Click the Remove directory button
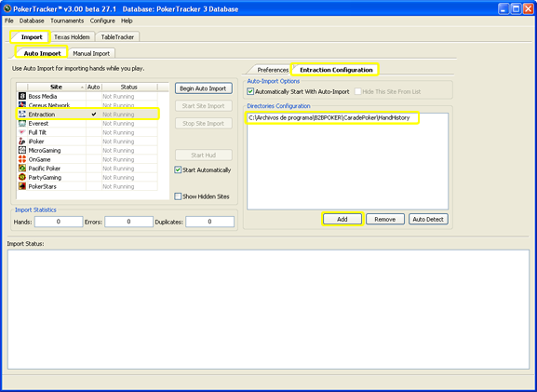Viewport: 537px width, 392px height. click(x=385, y=220)
